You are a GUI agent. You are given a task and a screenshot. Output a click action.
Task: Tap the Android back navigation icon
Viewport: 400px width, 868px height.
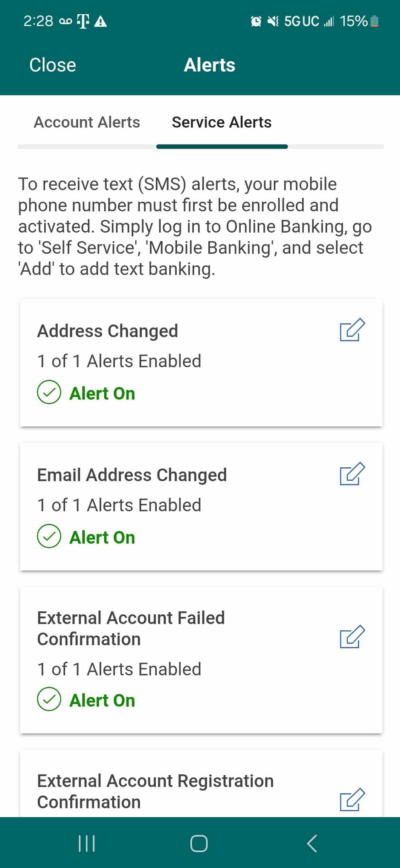coord(312,843)
